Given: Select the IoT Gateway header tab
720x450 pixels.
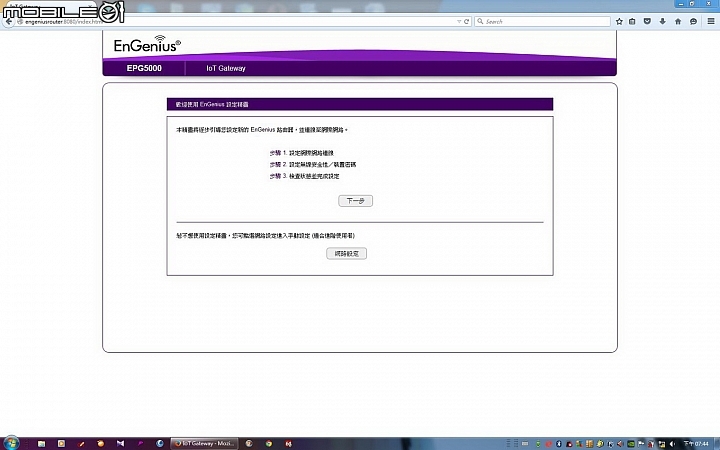Looking at the screenshot, I should [226, 68].
